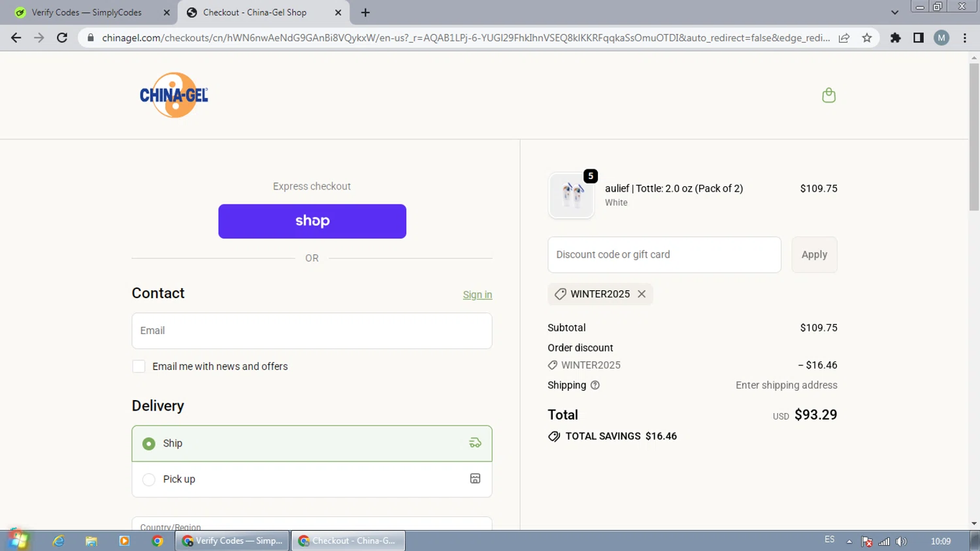
Task: Click the page vertical scrollbar thumb
Action: tap(974, 137)
